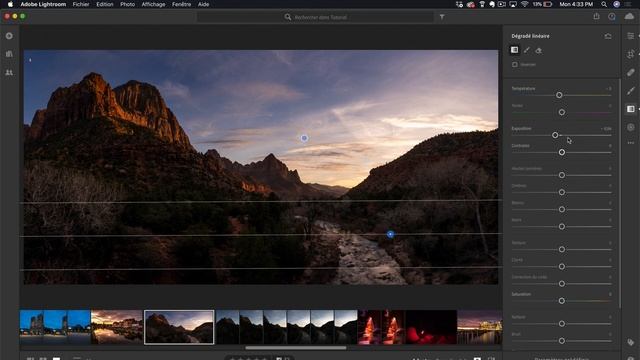640x360 pixels.
Task: Click the Correction du voile slider handle
Action: coord(562,284)
